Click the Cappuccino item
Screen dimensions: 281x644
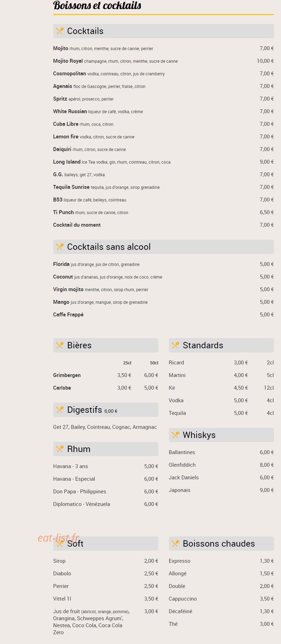point(183,599)
